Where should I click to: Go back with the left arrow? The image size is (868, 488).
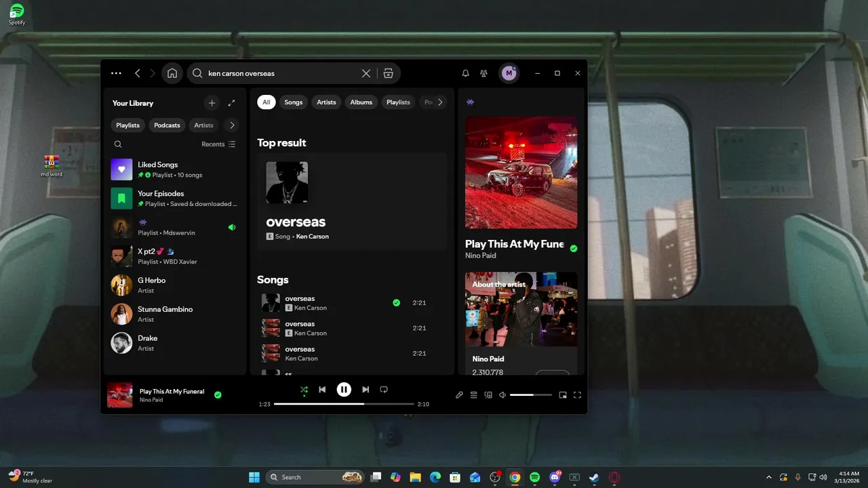click(138, 73)
